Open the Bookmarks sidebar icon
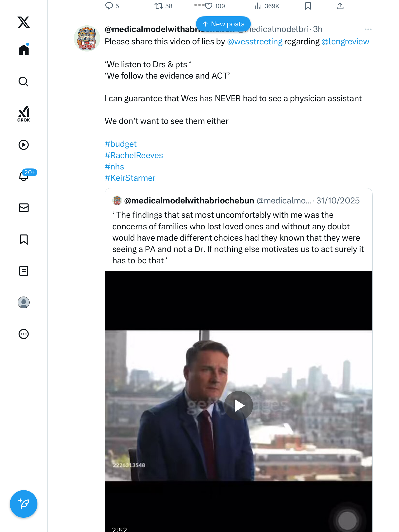Viewport: 399px width, 532px height. pos(24,239)
